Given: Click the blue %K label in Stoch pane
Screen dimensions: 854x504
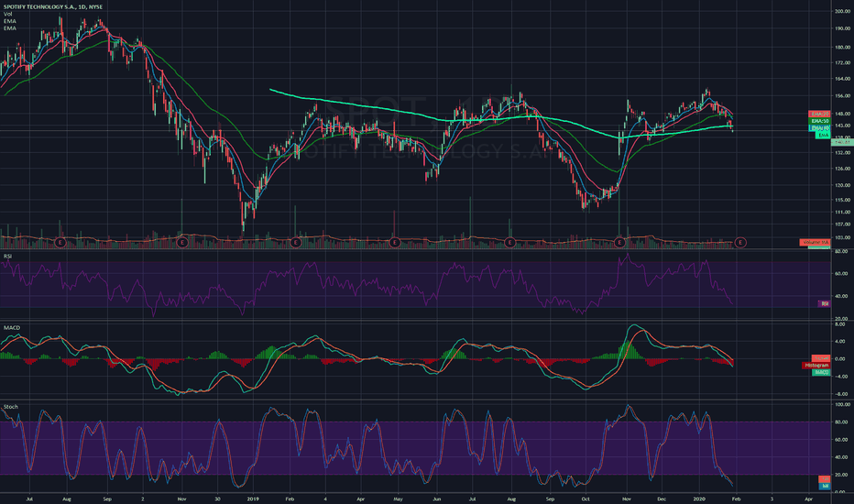Looking at the screenshot, I should (825, 486).
